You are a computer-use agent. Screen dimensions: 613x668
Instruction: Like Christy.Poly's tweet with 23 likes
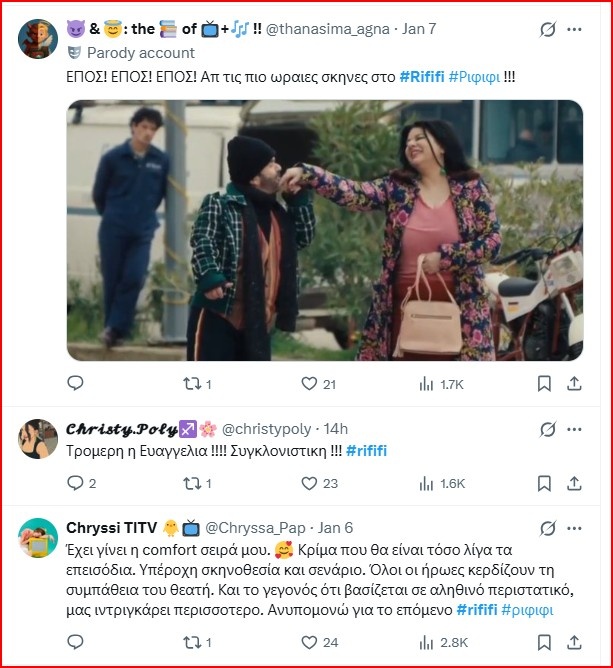point(310,484)
